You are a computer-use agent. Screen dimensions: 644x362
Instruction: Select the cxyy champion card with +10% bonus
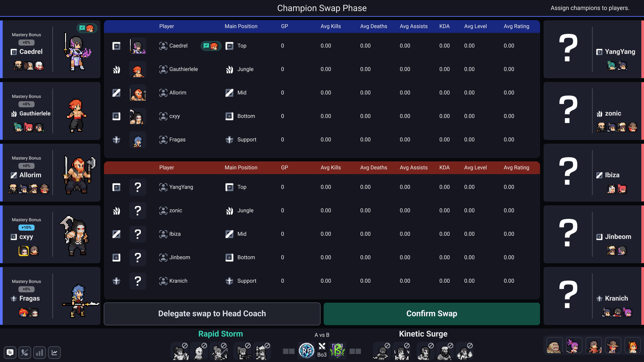(50, 234)
